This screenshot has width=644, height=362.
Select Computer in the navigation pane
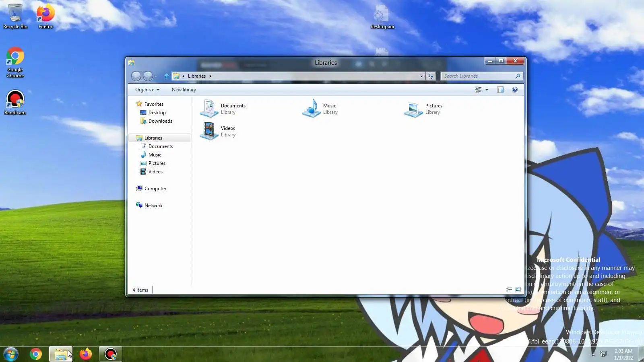tap(151, 189)
